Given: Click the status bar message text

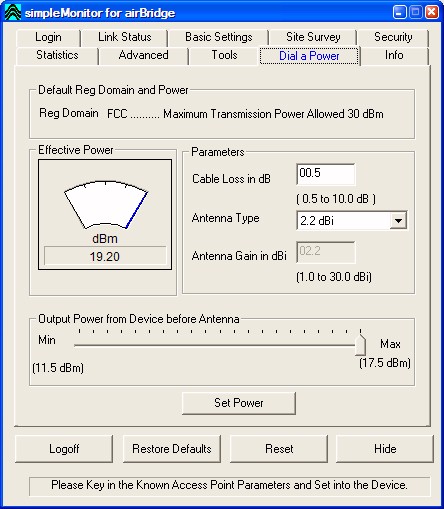Looking at the screenshot, I should click(x=229, y=485).
